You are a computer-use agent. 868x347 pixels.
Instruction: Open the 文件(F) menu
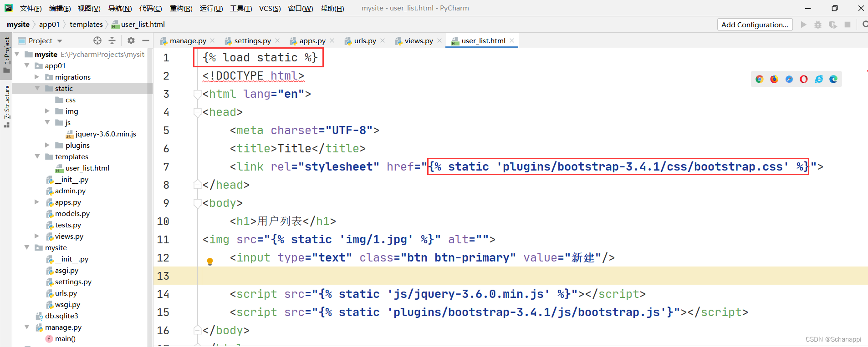click(x=31, y=8)
